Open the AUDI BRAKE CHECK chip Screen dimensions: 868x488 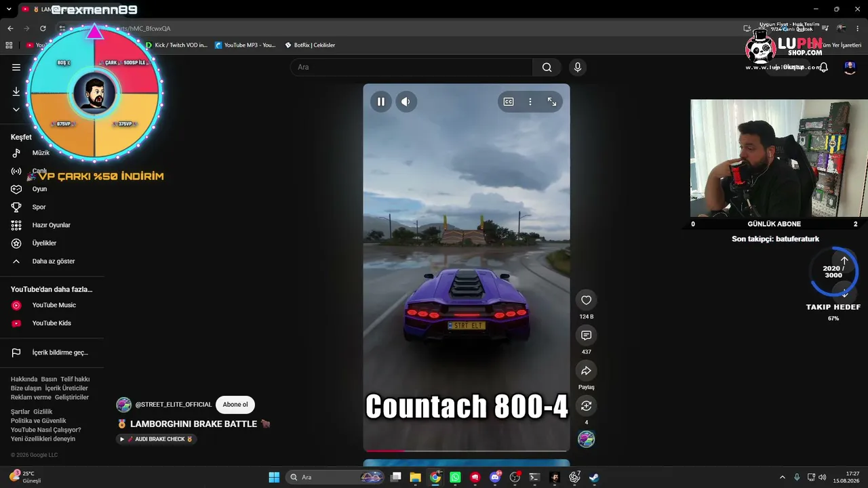tap(157, 439)
